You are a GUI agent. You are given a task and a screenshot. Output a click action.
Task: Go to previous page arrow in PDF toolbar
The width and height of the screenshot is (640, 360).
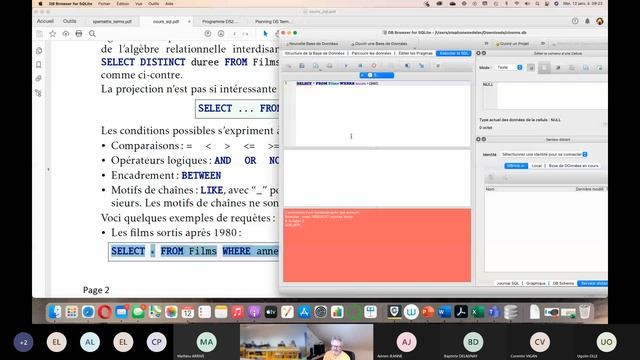pyautogui.click(x=208, y=34)
